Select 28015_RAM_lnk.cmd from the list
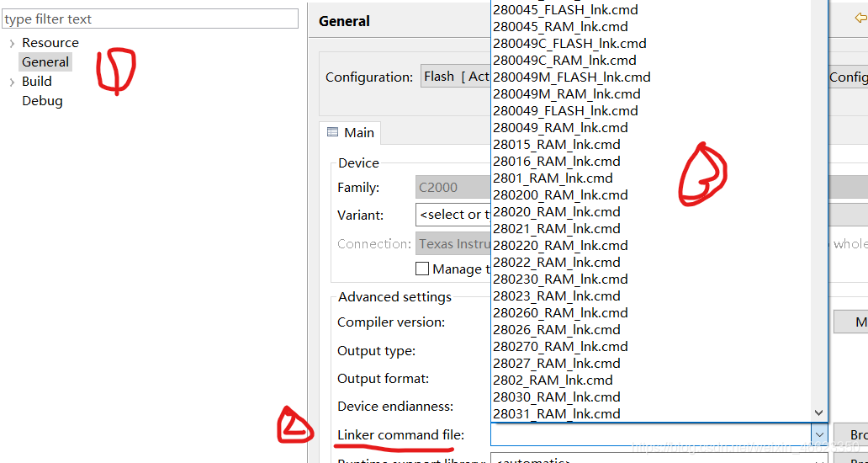The image size is (868, 463). [556, 145]
